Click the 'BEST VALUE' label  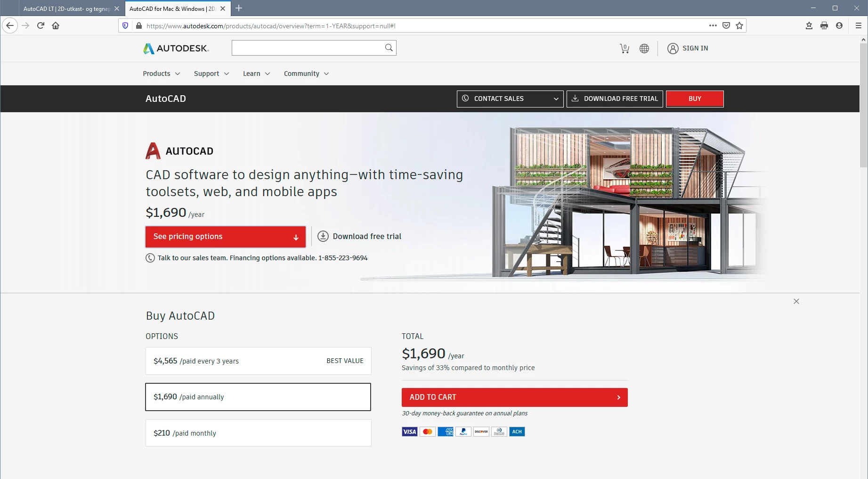345,361
